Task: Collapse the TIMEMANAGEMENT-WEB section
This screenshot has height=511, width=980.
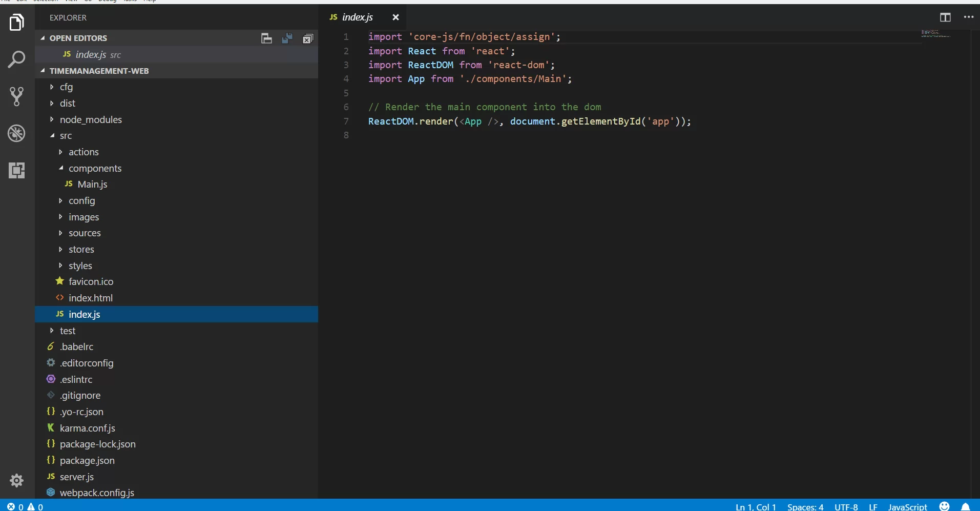Action: pyautogui.click(x=43, y=71)
